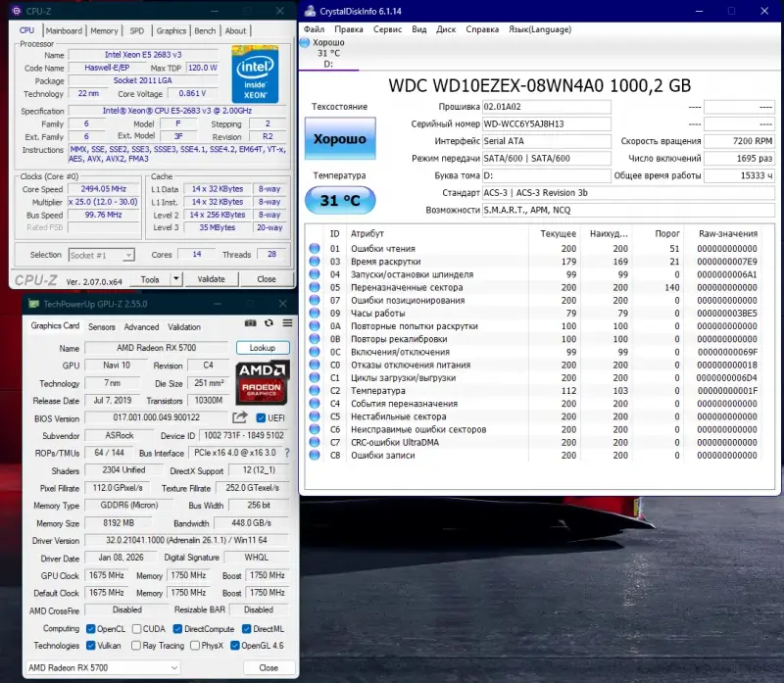Viewport: 784px width, 683px height.
Task: Click the CrystalDiskInfo title bar icon
Action: pyautogui.click(x=311, y=10)
